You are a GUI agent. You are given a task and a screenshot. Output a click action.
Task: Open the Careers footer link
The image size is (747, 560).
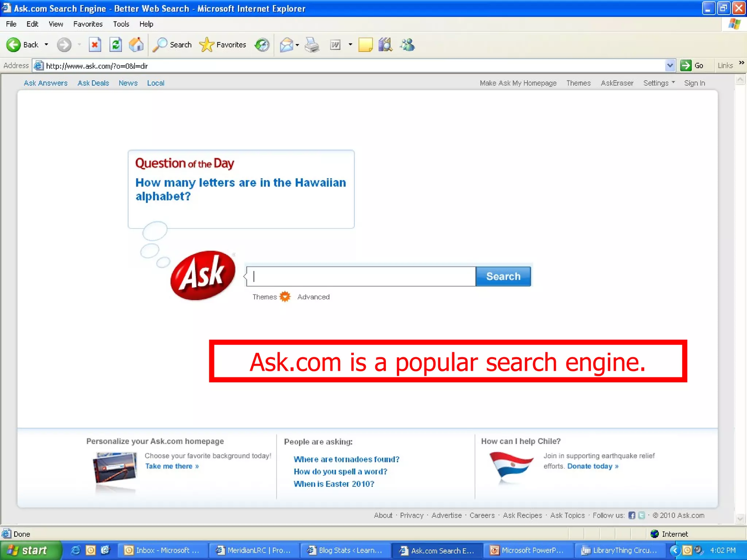482,516
